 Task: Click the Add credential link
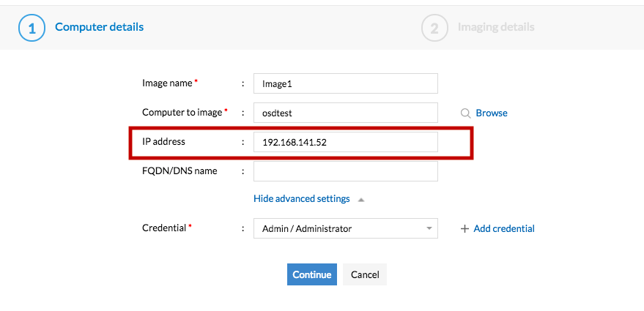point(504,229)
